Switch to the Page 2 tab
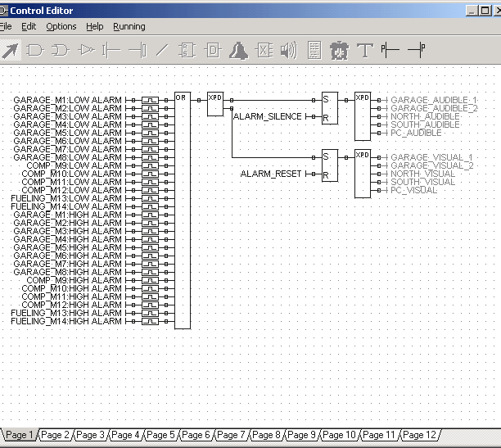501x448 pixels. click(55, 435)
